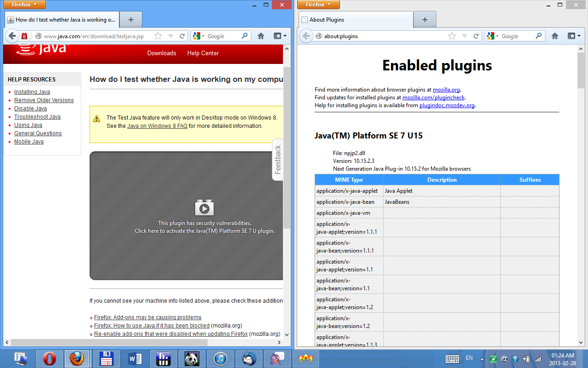588x368 pixels.
Task: Click the Google search magnifier icon
Action: click(x=245, y=36)
